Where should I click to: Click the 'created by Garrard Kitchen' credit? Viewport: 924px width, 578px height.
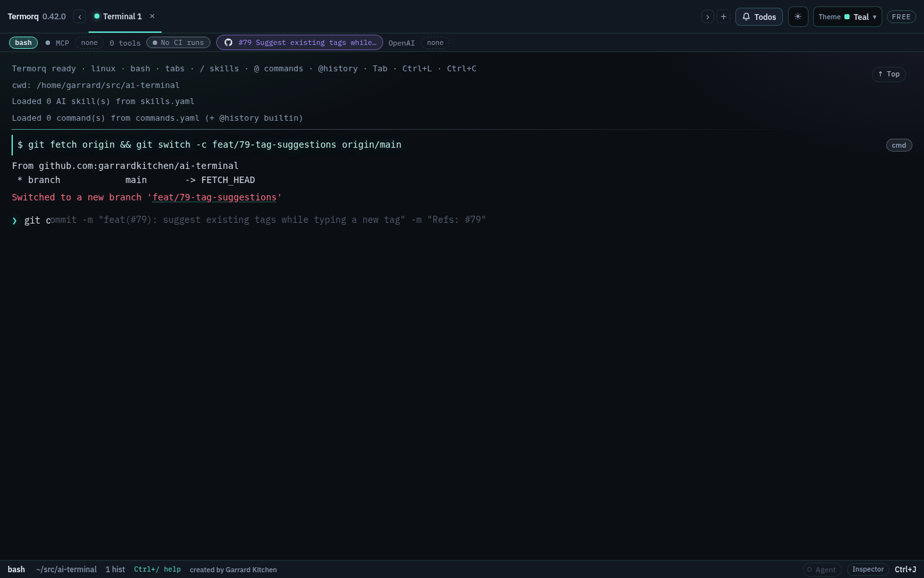pos(234,570)
